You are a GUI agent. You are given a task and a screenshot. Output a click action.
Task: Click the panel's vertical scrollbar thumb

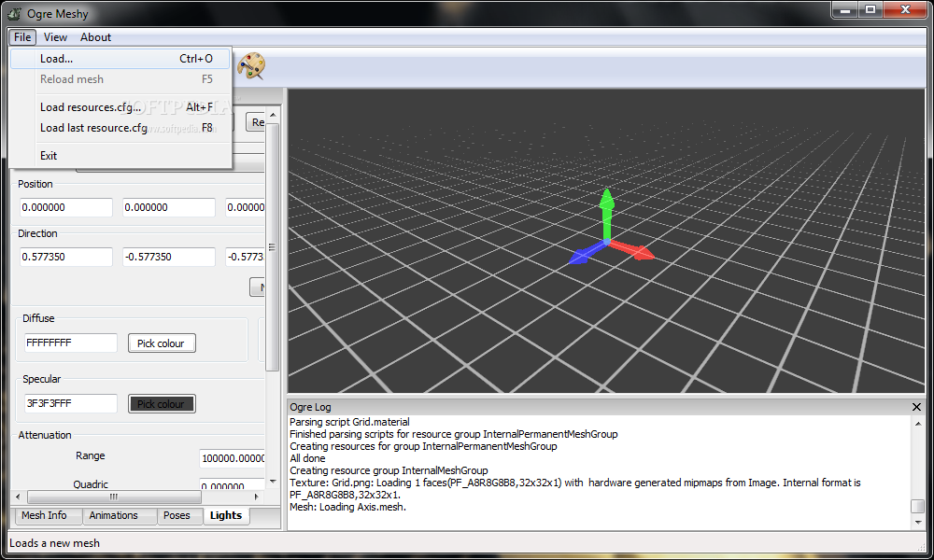click(x=272, y=246)
